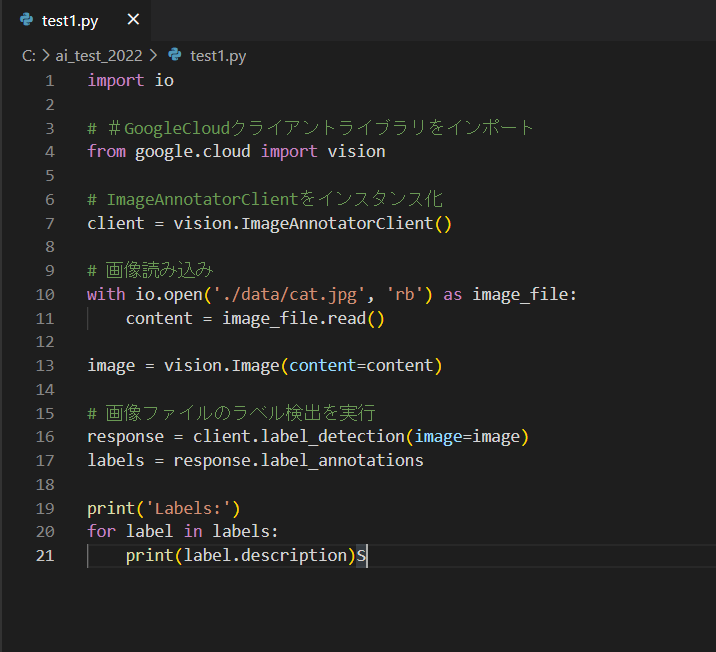Click 'response.label_annotations' on line 17
Screen dimensions: 716x652
click(298, 460)
